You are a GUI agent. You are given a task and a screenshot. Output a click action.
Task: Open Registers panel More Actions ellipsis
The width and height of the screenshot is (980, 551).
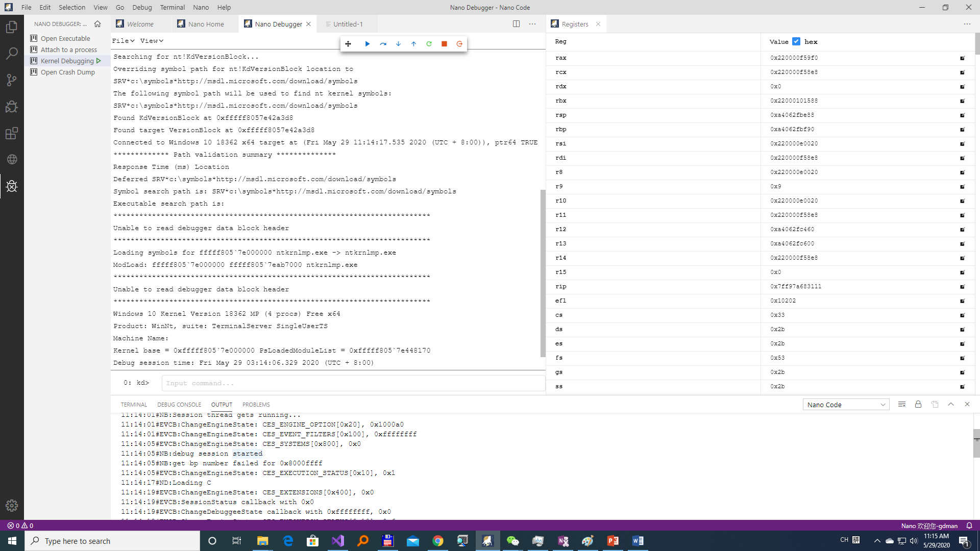(x=967, y=24)
